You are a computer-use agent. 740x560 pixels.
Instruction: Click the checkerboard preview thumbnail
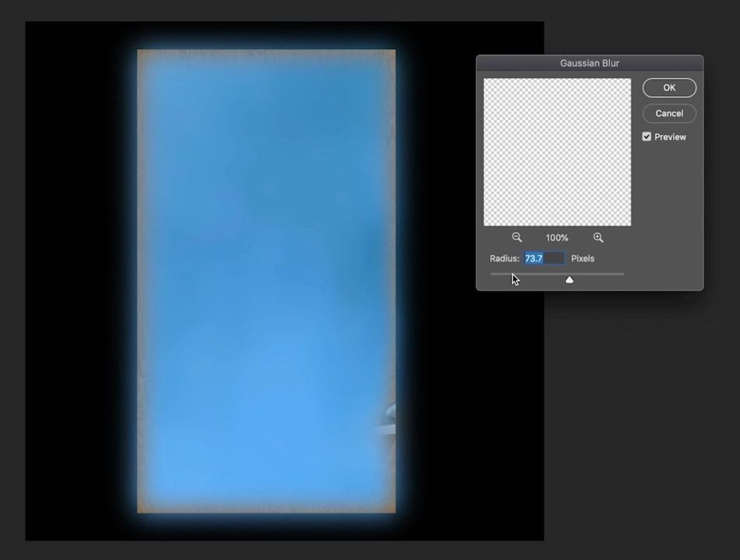coord(556,150)
